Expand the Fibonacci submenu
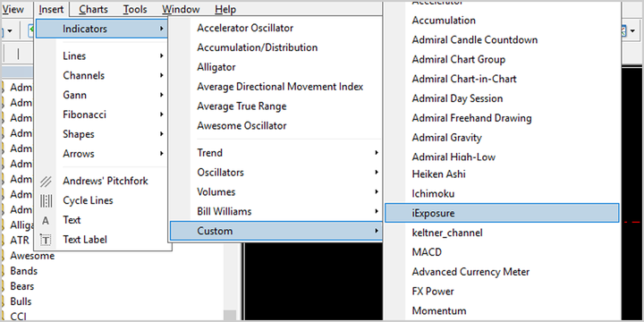The width and height of the screenshot is (644, 322). tap(101, 114)
